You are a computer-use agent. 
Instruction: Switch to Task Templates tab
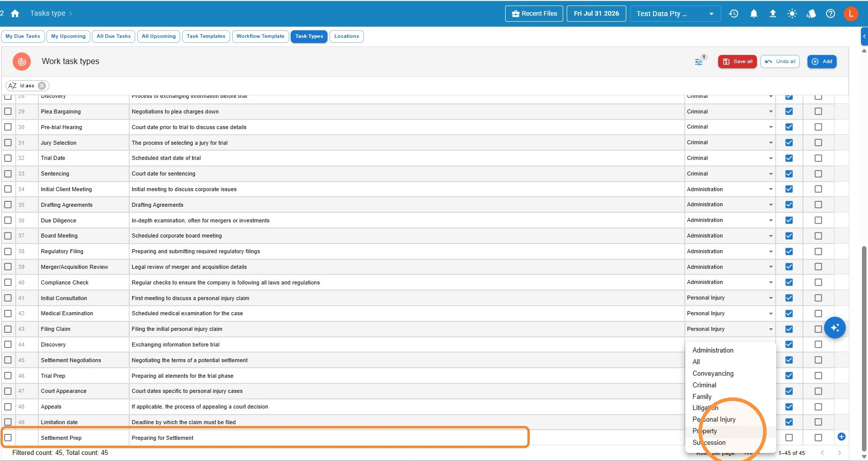coord(206,36)
